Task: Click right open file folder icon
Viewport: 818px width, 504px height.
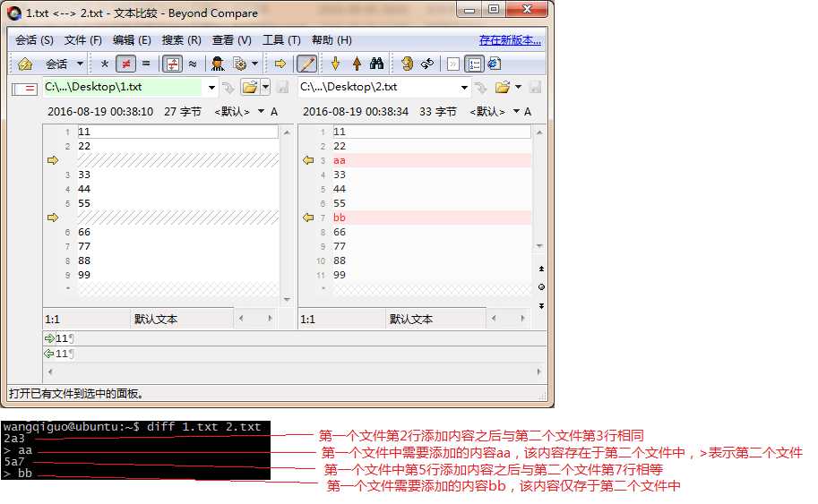Action: tap(502, 87)
